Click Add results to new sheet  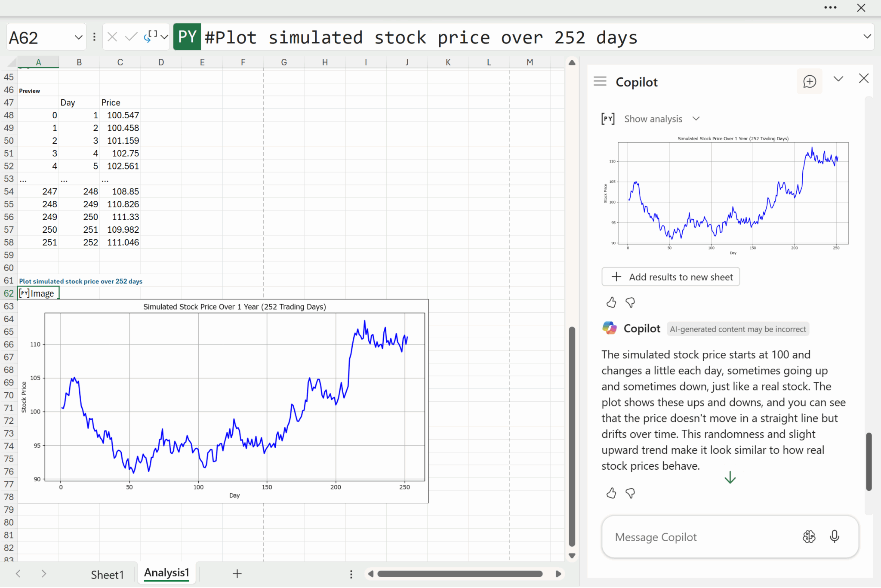(670, 277)
